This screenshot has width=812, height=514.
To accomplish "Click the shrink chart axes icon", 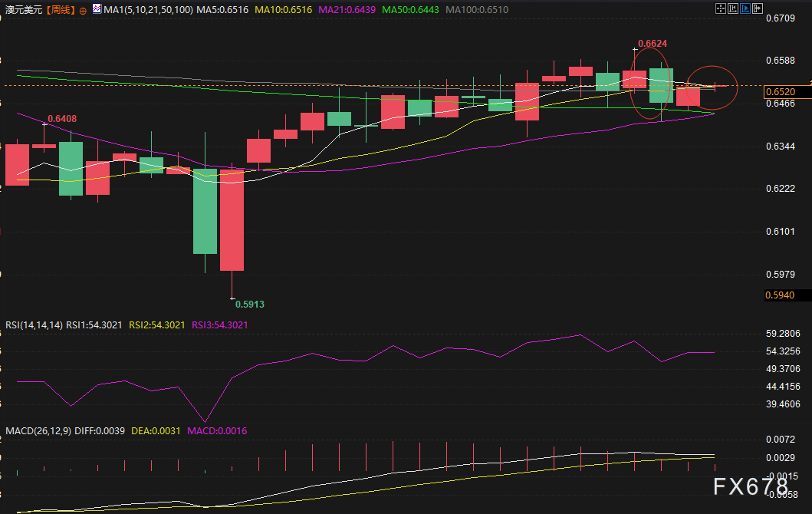I will click(733, 8).
